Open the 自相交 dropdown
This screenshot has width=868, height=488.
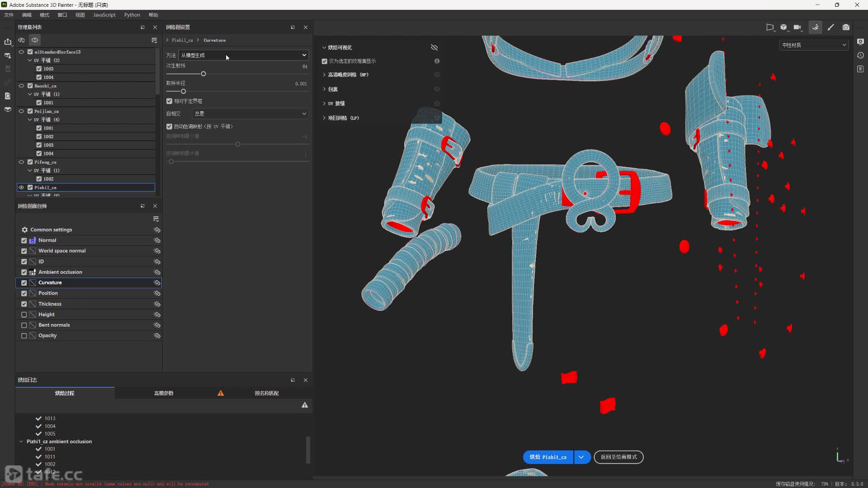(250, 114)
